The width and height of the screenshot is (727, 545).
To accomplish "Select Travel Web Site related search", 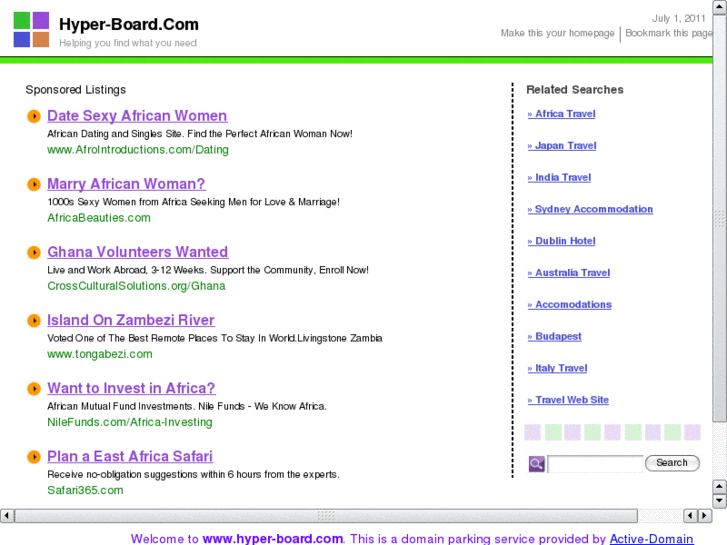I will tap(568, 400).
